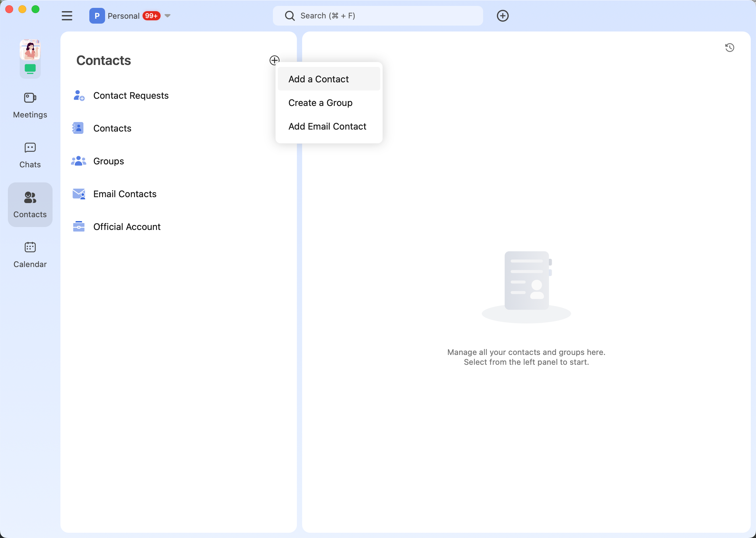Viewport: 756px width, 538px height.
Task: Select Add a Contact menu item
Action: [x=318, y=79]
